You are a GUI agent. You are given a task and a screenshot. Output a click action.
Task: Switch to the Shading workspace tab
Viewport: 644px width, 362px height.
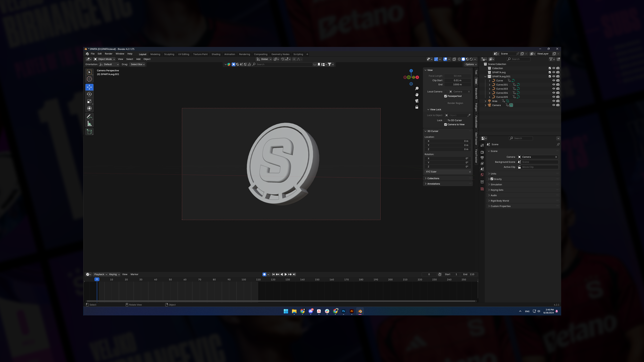pyautogui.click(x=216, y=54)
